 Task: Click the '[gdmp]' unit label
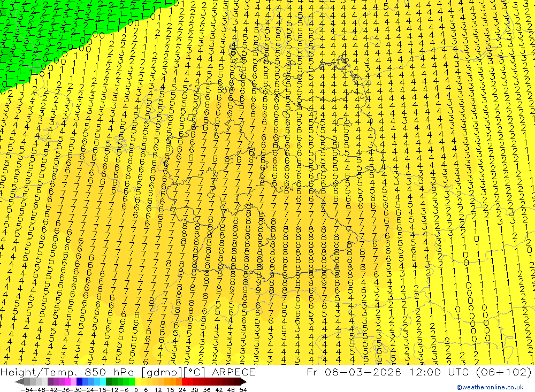162,373
